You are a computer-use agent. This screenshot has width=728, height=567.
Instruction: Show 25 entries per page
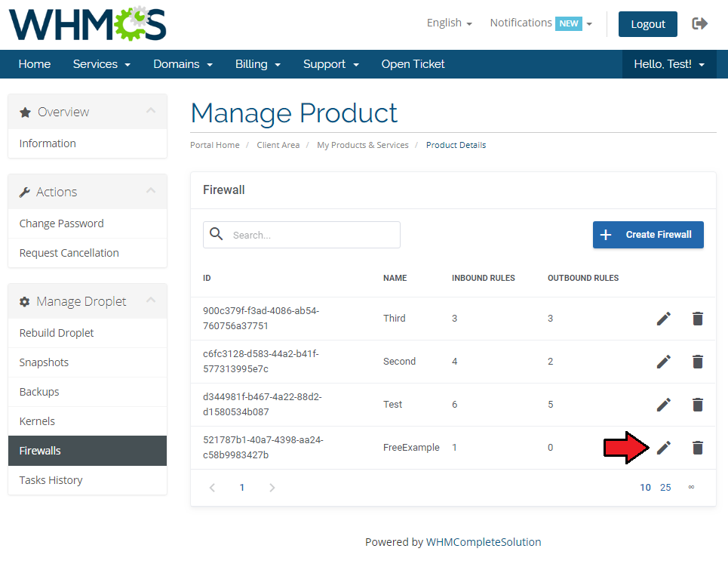coord(665,488)
